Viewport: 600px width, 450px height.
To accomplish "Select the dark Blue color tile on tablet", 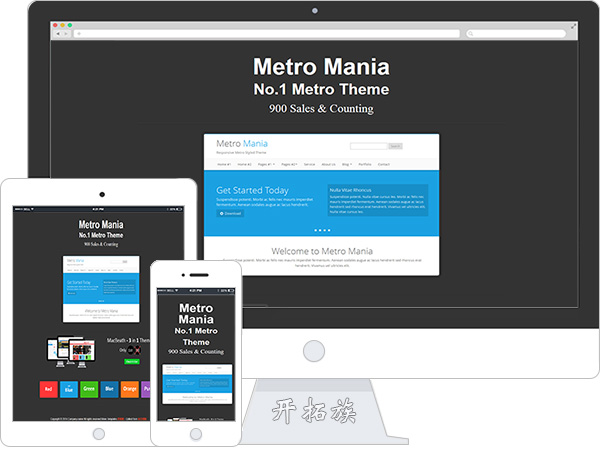I will point(109,389).
